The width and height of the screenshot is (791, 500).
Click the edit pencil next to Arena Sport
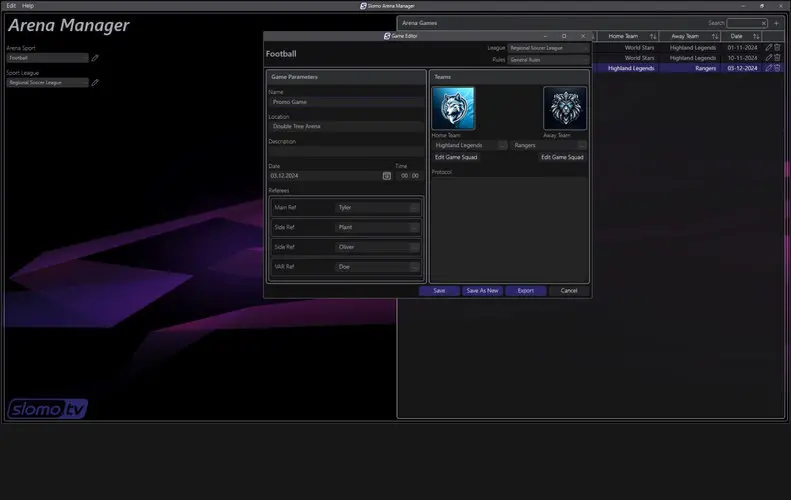95,58
